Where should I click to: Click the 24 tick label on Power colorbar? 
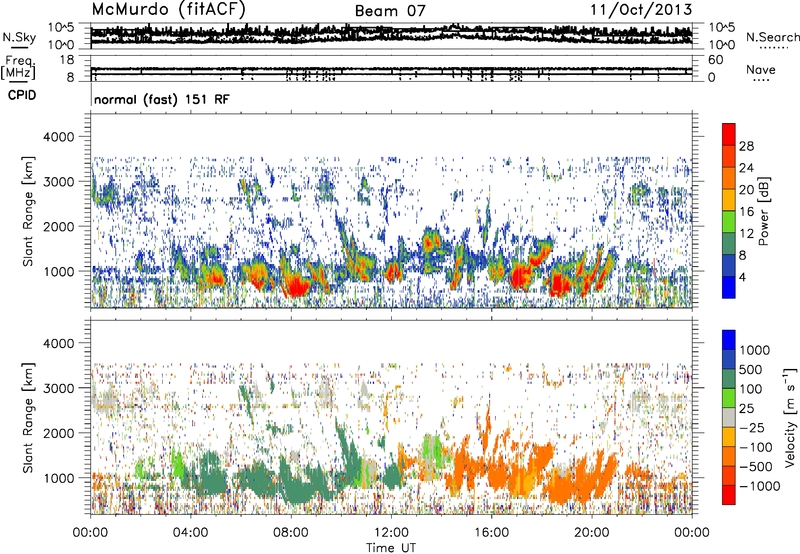[746, 168]
